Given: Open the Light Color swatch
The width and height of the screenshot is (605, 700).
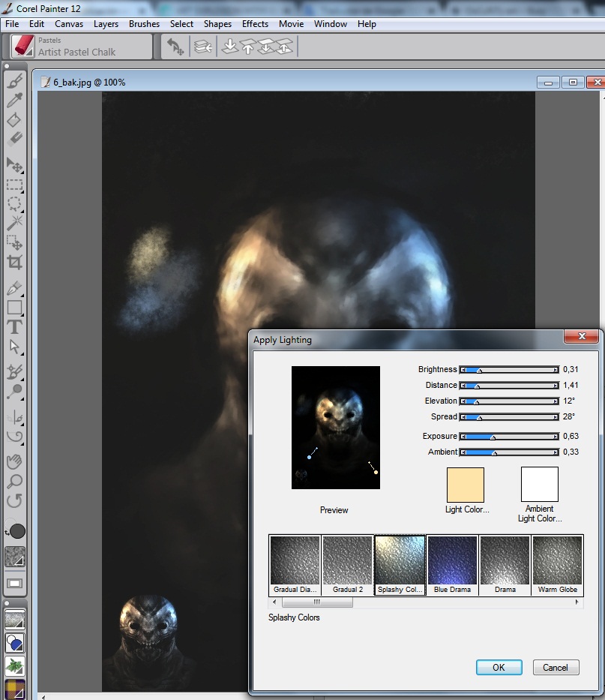Looking at the screenshot, I should pyautogui.click(x=466, y=485).
